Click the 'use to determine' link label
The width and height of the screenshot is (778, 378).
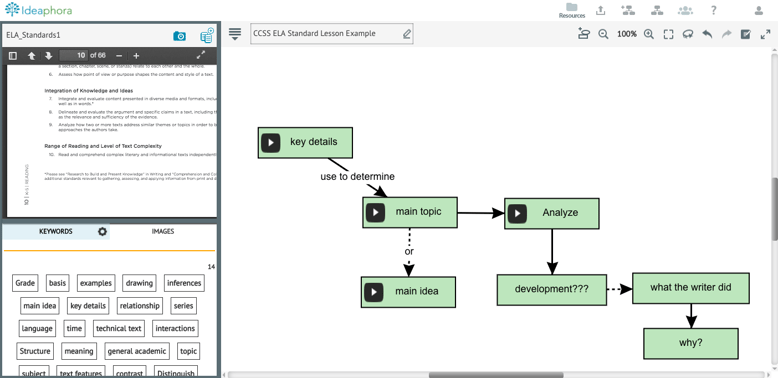pos(357,177)
